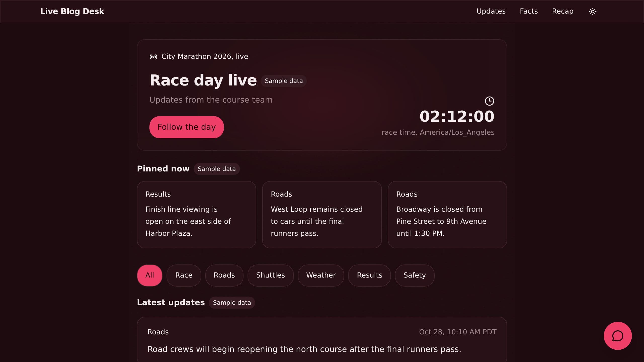Image resolution: width=644 pixels, height=362 pixels.
Task: Filter updates by Race
Action: (x=184, y=275)
